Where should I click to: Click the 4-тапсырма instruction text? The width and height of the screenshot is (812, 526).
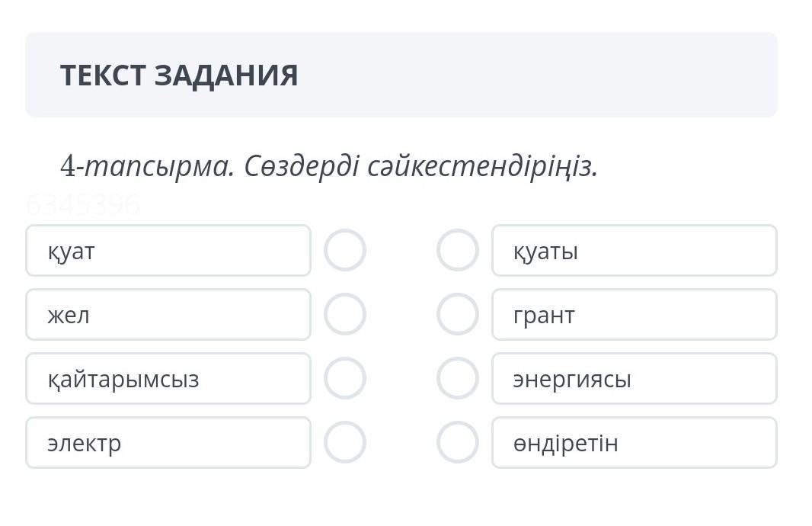pyautogui.click(x=329, y=166)
